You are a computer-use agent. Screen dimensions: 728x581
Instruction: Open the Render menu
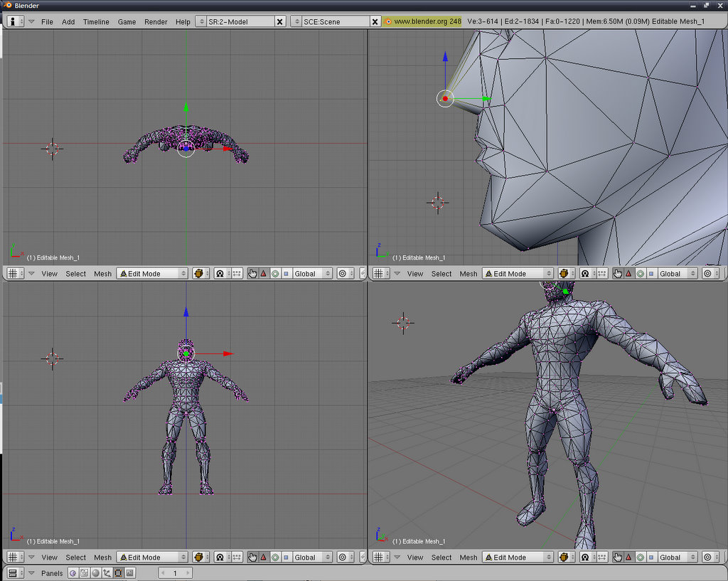click(x=156, y=21)
